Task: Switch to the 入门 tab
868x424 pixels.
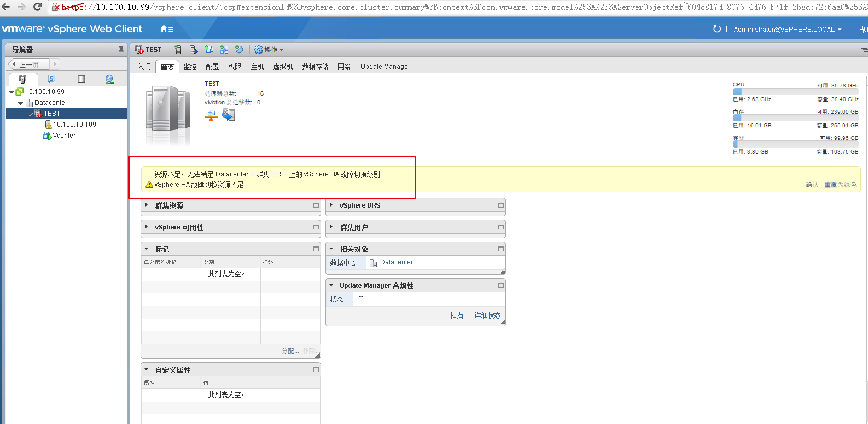Action: (x=144, y=67)
